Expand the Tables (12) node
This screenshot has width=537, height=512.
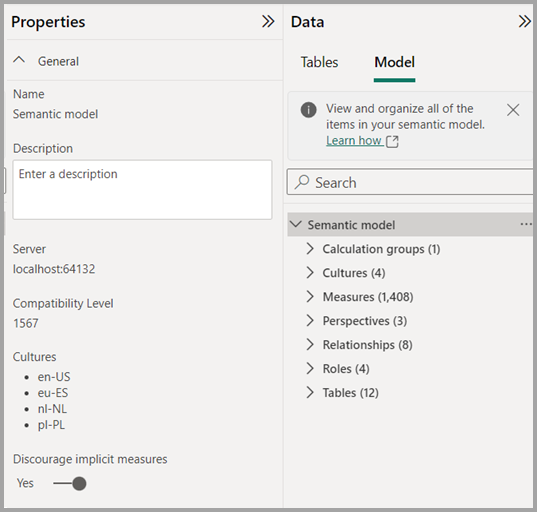point(310,392)
